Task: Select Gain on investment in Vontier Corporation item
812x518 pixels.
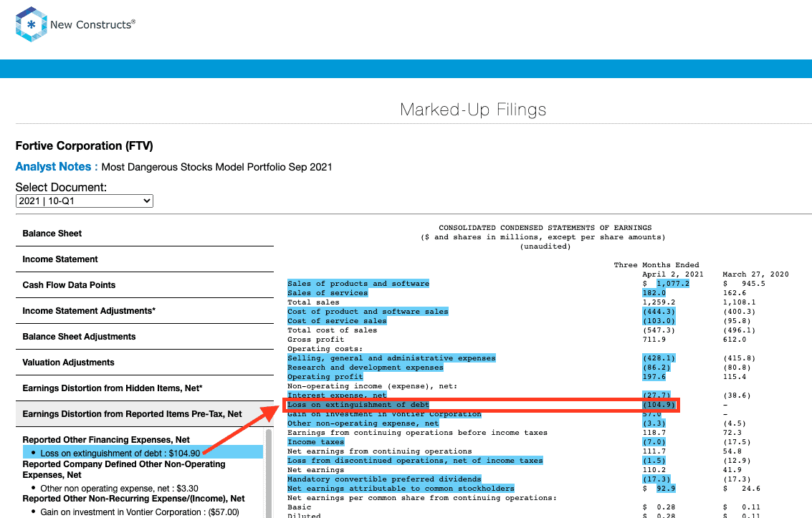Action: 140,512
